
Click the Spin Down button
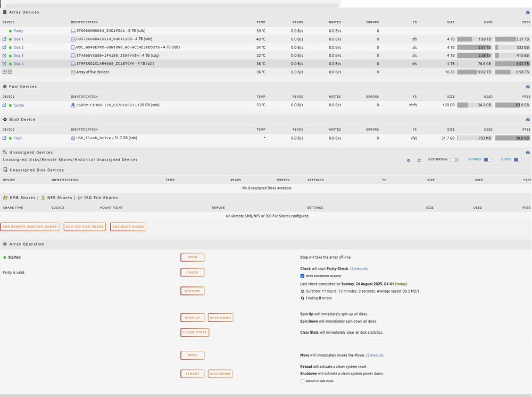click(x=220, y=318)
